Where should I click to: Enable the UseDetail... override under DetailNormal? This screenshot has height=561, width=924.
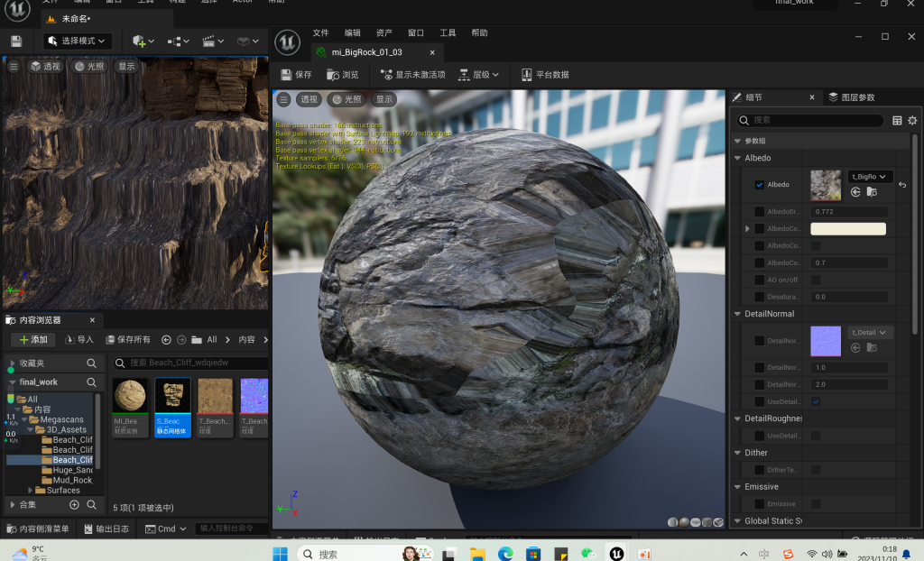(x=759, y=402)
